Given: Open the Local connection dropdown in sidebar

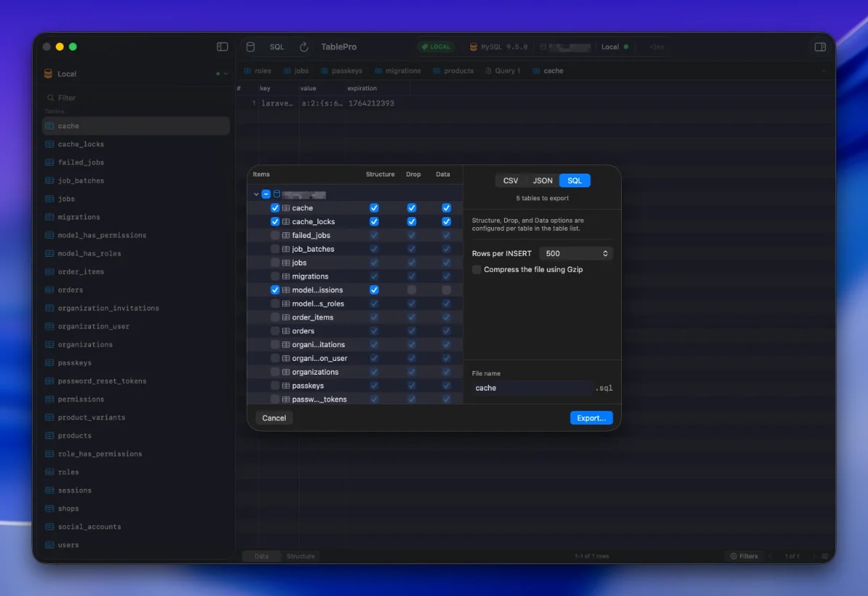Looking at the screenshot, I should tap(225, 73).
